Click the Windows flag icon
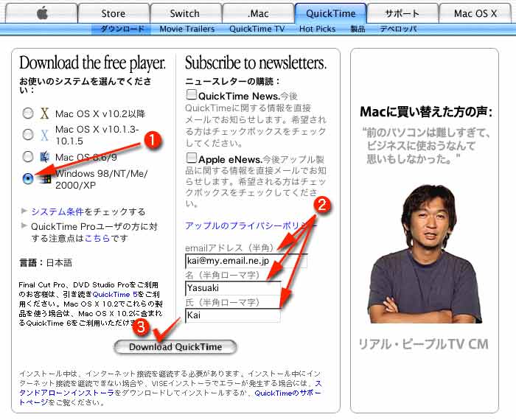Viewport: 516px width, 420px height. pyautogui.click(x=46, y=178)
